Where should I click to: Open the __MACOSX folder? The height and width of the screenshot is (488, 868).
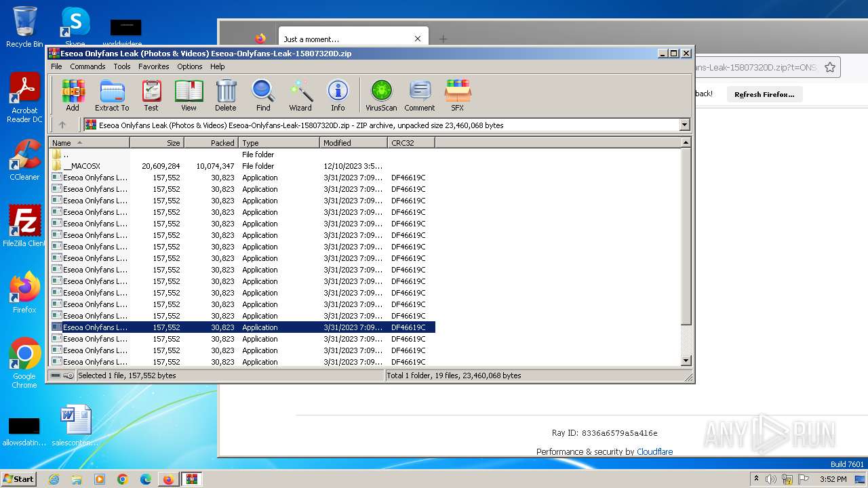click(81, 166)
